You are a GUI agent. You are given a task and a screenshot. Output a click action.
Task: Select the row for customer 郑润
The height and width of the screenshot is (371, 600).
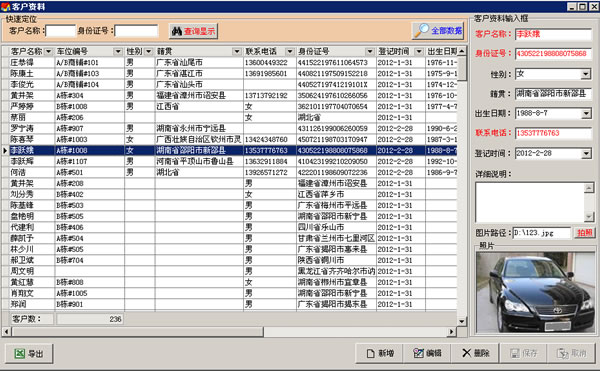pyautogui.click(x=230, y=304)
